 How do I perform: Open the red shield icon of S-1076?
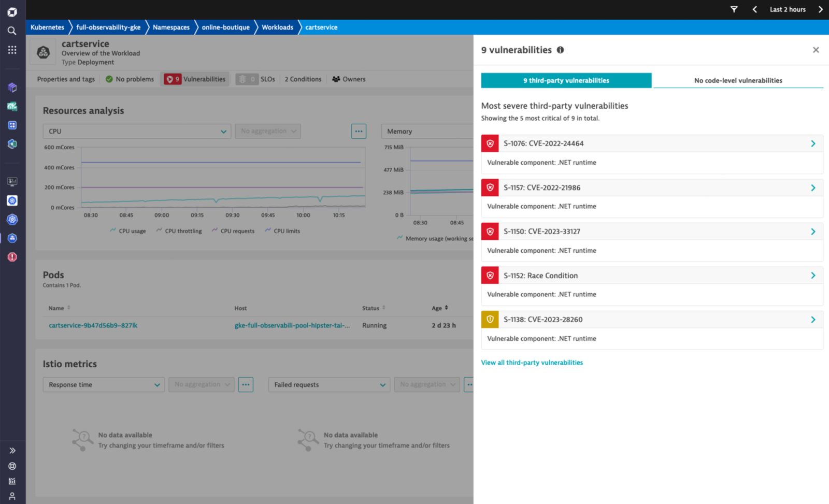[490, 143]
